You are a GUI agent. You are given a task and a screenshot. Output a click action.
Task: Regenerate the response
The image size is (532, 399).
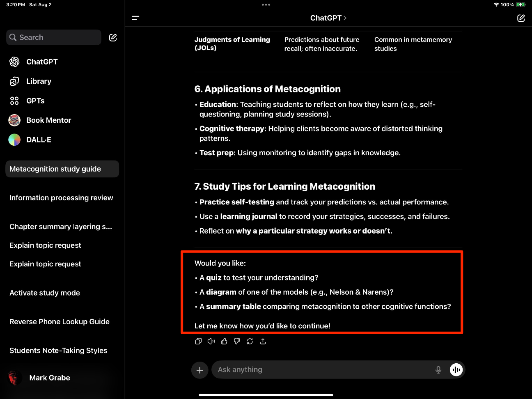click(x=250, y=341)
